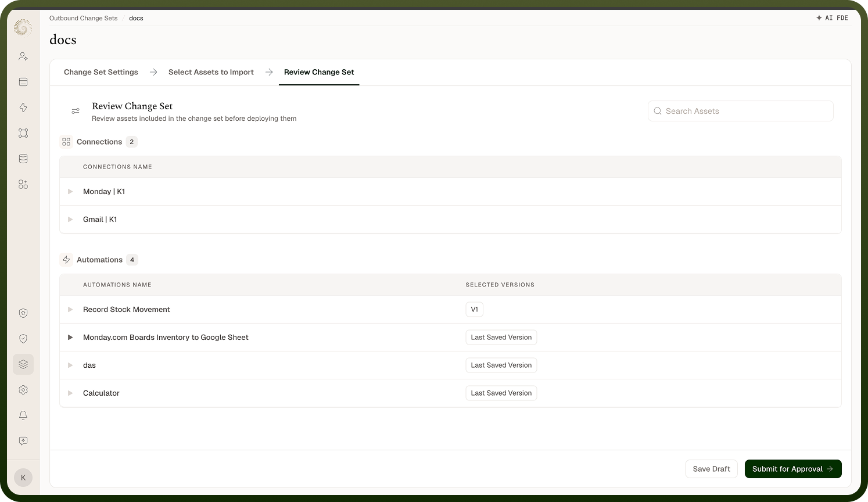Screen dimensions: 868x502
Task: Expand the Calculator automation row
Action: tap(70, 393)
